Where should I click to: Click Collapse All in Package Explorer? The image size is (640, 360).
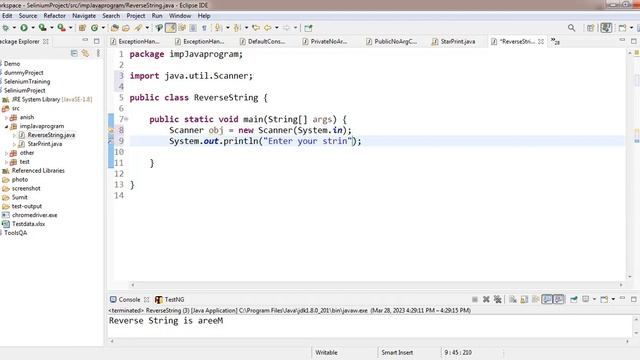[x=74, y=53]
